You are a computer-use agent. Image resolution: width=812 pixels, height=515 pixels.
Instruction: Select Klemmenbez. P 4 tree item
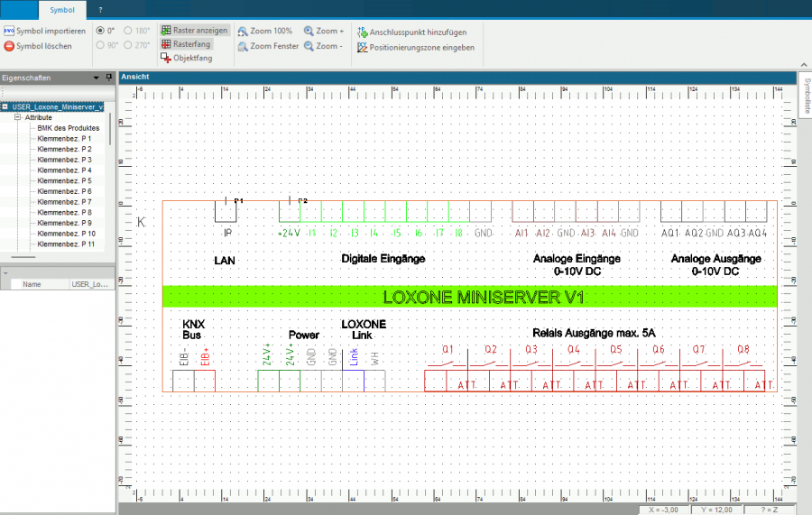[64, 170]
